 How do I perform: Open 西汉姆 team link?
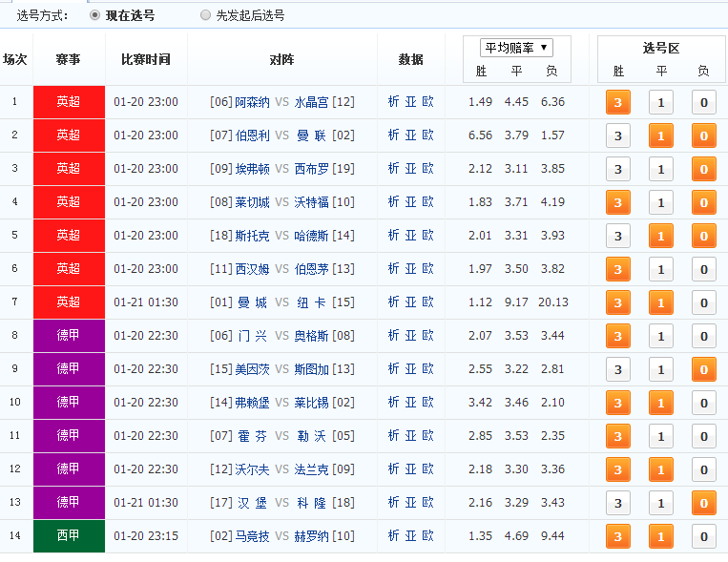pyautogui.click(x=252, y=269)
